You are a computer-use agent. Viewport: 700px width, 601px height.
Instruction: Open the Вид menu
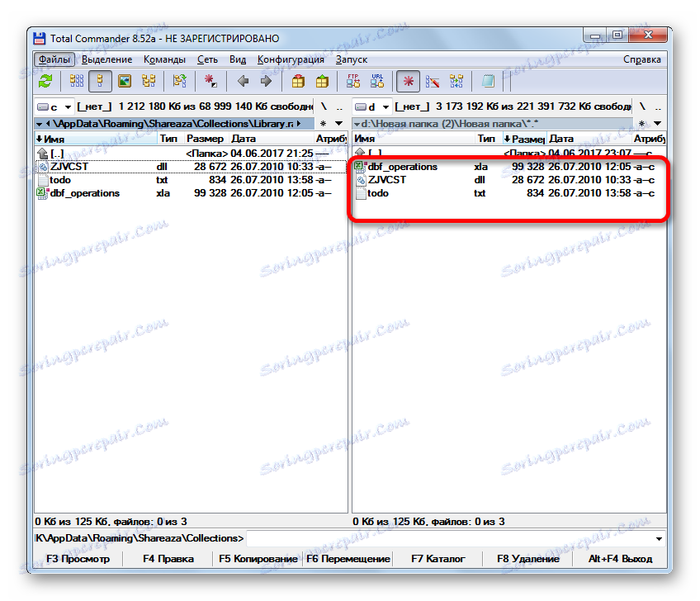click(x=238, y=59)
